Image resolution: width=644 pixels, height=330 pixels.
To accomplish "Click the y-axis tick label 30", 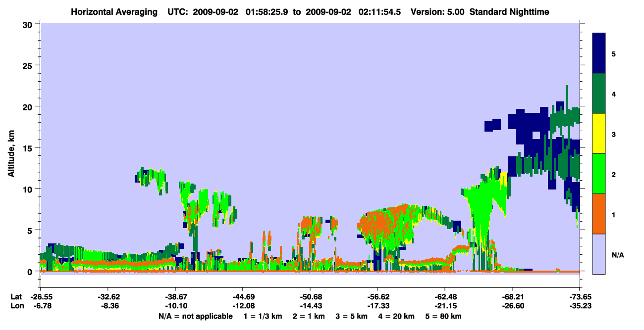I will coord(28,24).
